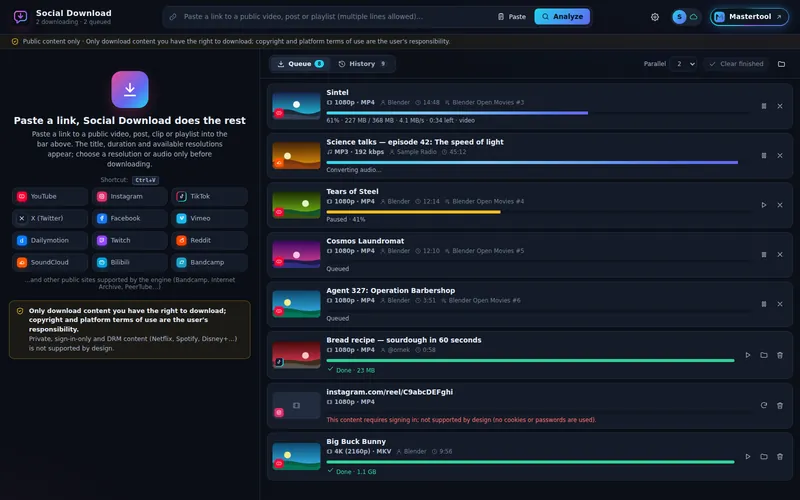Open the account avatar sync menu
800x500 pixels.
685,17
